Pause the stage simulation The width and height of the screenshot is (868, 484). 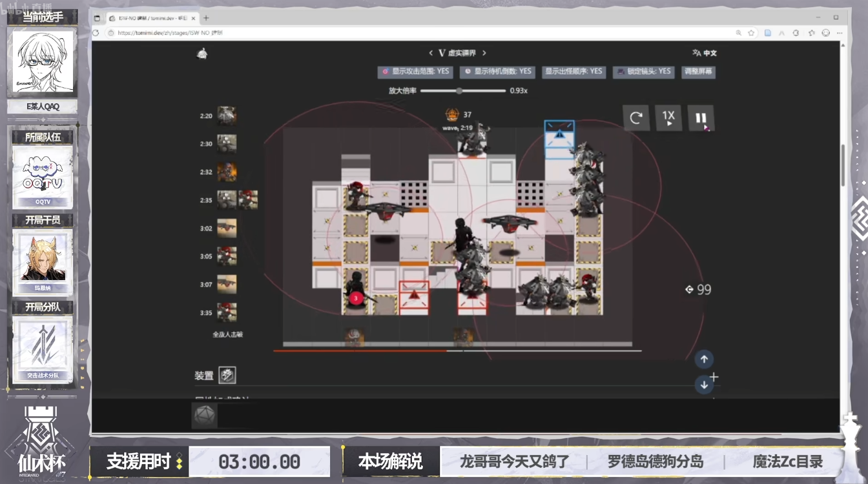pos(701,118)
